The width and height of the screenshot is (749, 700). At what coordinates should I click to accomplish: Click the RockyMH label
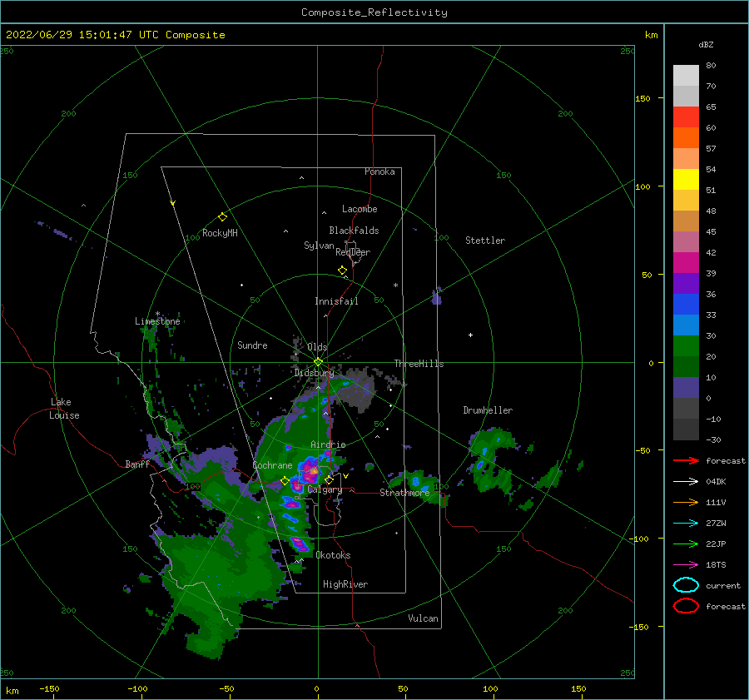coord(220,233)
